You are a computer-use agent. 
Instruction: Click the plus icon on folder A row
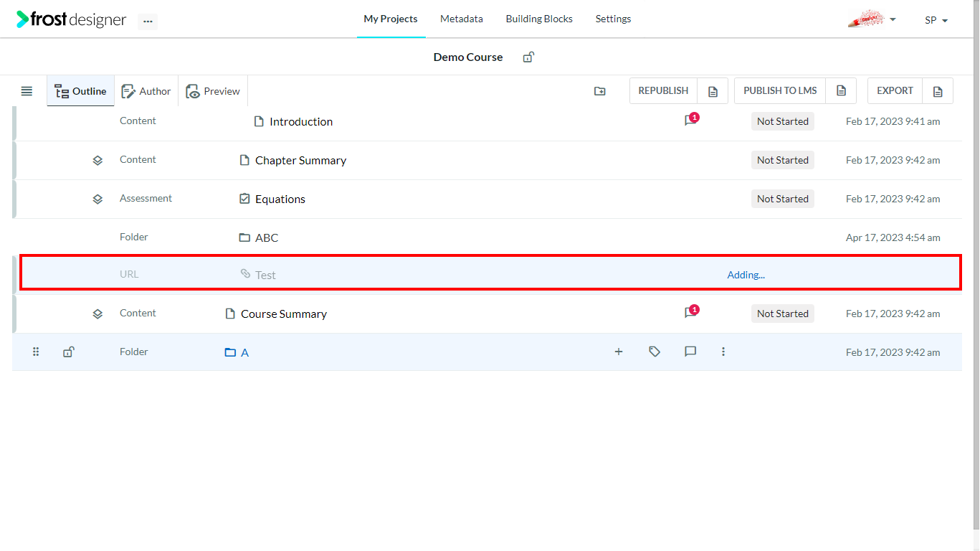click(619, 352)
